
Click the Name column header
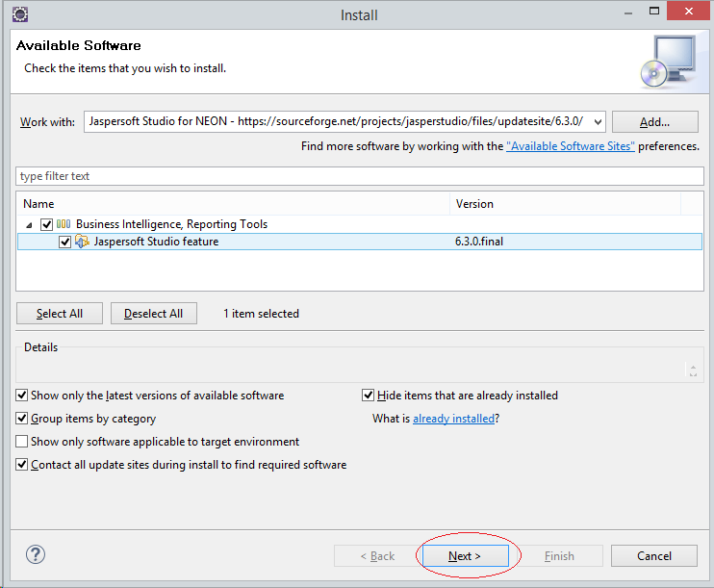(233, 204)
